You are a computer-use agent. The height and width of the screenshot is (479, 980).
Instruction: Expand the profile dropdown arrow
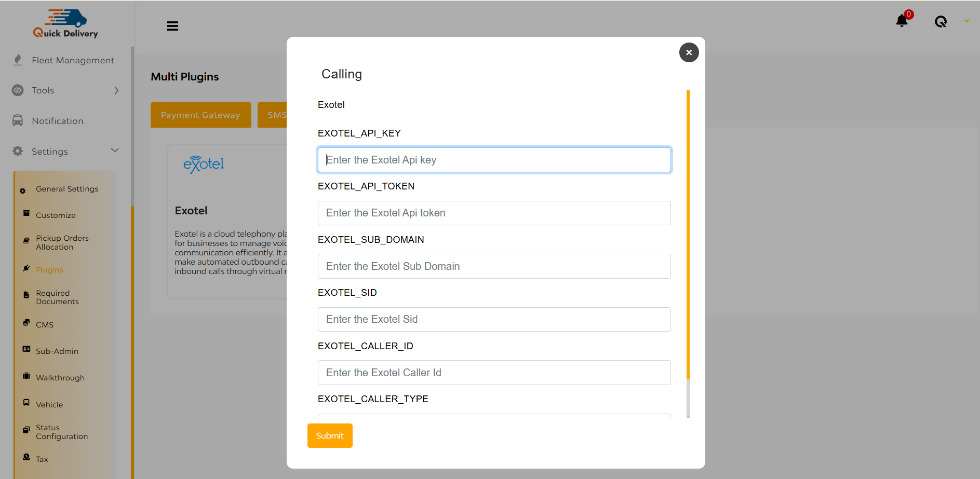coord(967,21)
